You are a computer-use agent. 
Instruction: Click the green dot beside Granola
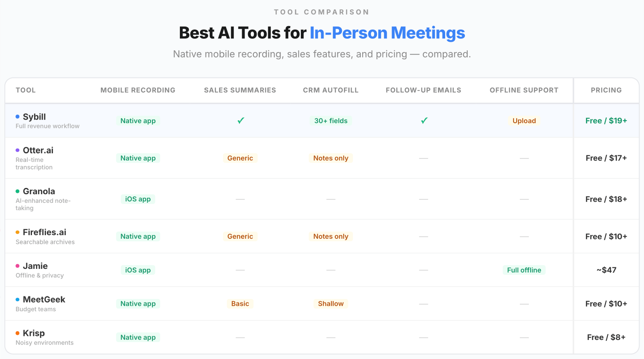point(18,191)
